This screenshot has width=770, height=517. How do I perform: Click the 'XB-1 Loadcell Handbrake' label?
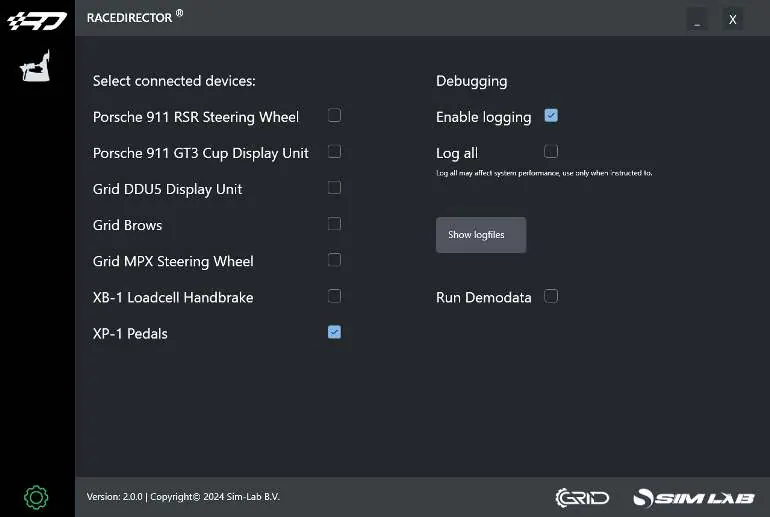coord(173,298)
